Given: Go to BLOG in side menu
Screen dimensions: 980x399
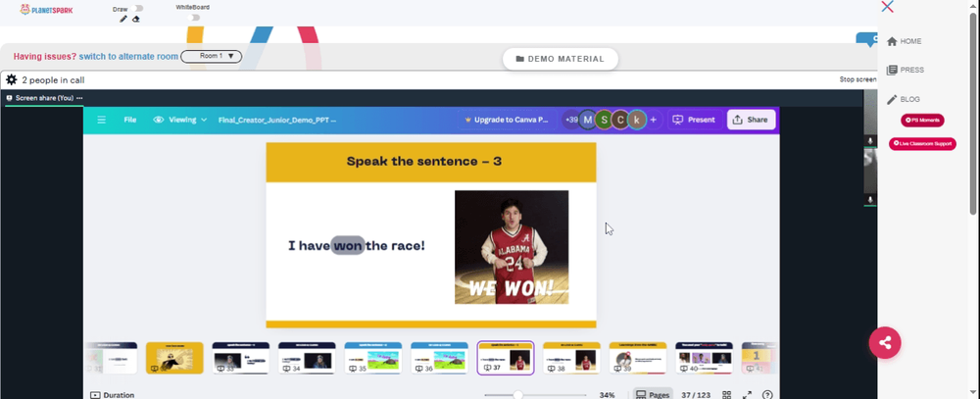Looking at the screenshot, I should pyautogui.click(x=904, y=99).
